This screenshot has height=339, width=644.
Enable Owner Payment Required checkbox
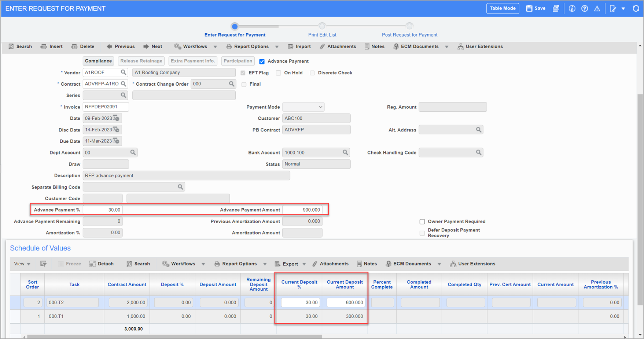[x=422, y=221]
